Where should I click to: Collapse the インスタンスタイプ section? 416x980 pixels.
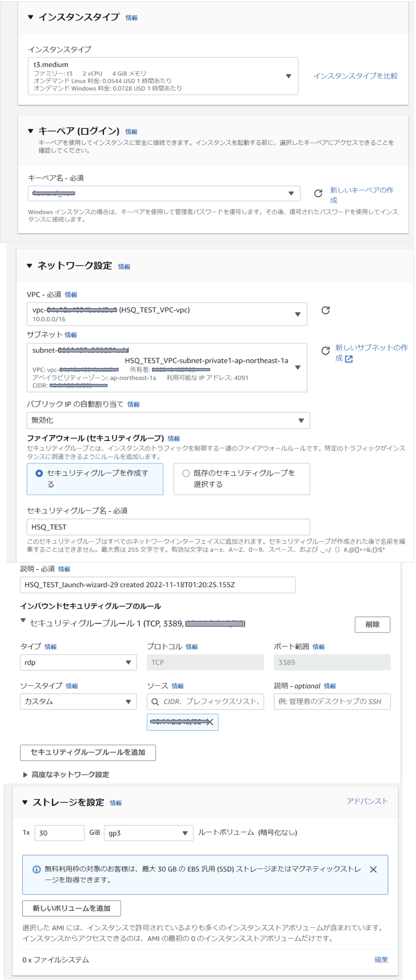click(x=30, y=17)
